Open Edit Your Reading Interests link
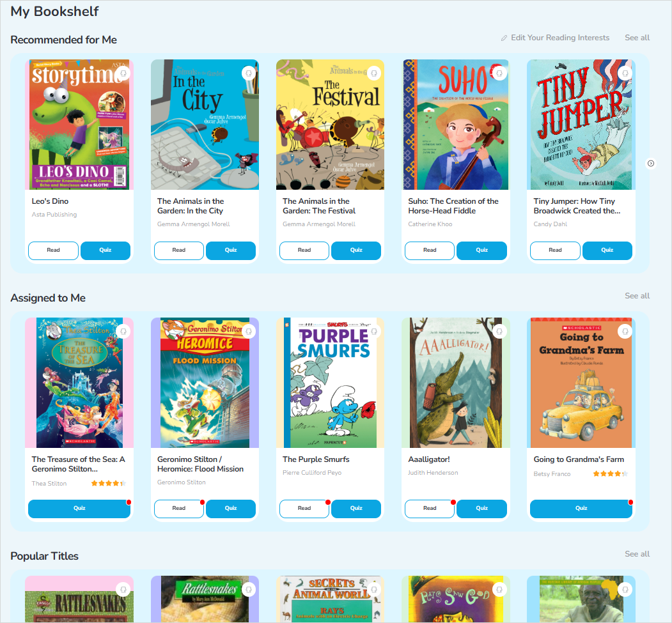 559,38
